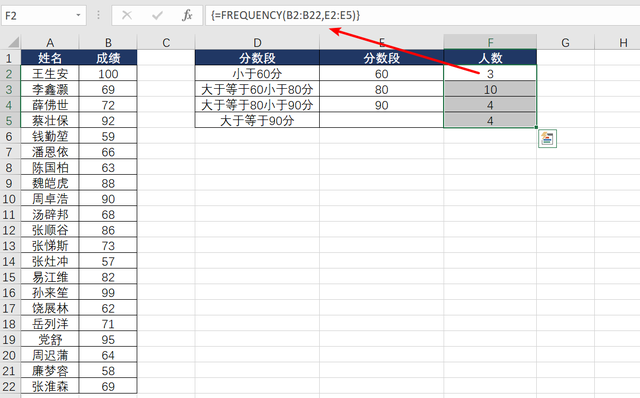Select the name cell 王生安
Image resolution: width=640 pixels, height=398 pixels.
pos(50,73)
